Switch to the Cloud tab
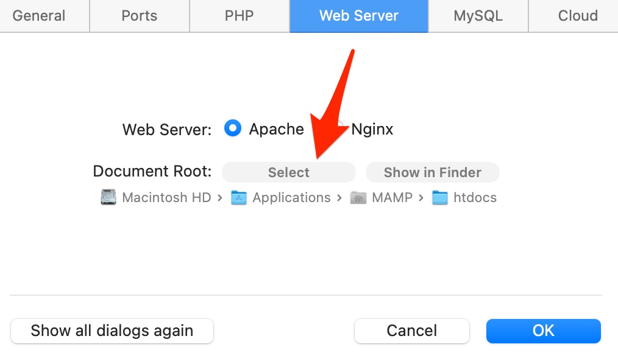The image size is (618, 364). pos(577,16)
